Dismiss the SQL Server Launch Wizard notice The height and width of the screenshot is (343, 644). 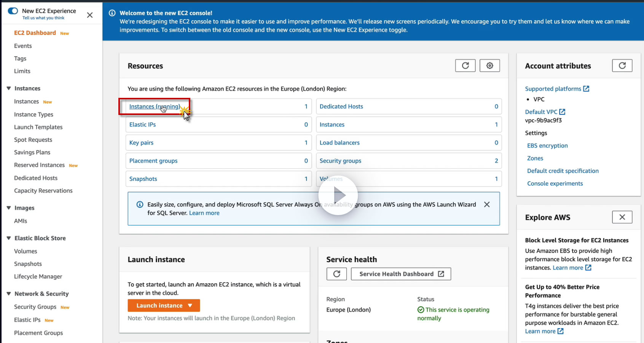(486, 204)
